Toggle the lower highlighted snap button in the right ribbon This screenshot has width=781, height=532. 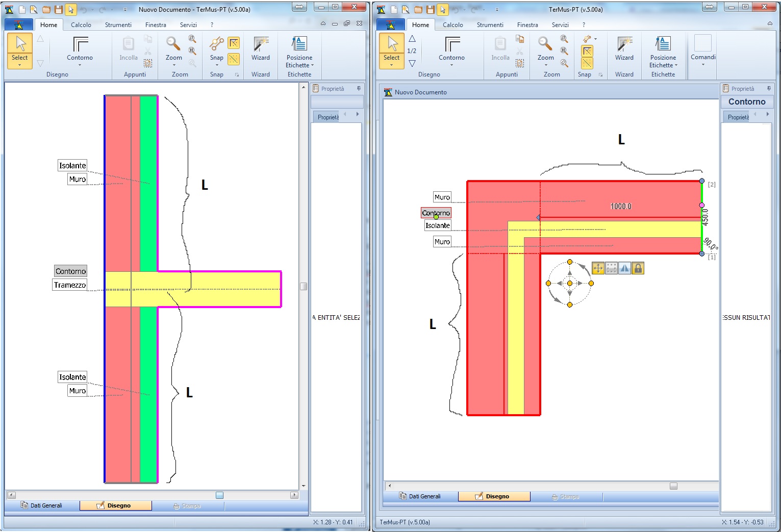(x=587, y=63)
